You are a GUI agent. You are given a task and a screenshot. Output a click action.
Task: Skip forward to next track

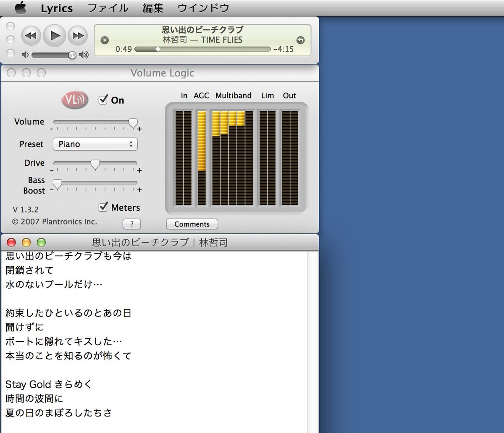coord(78,36)
